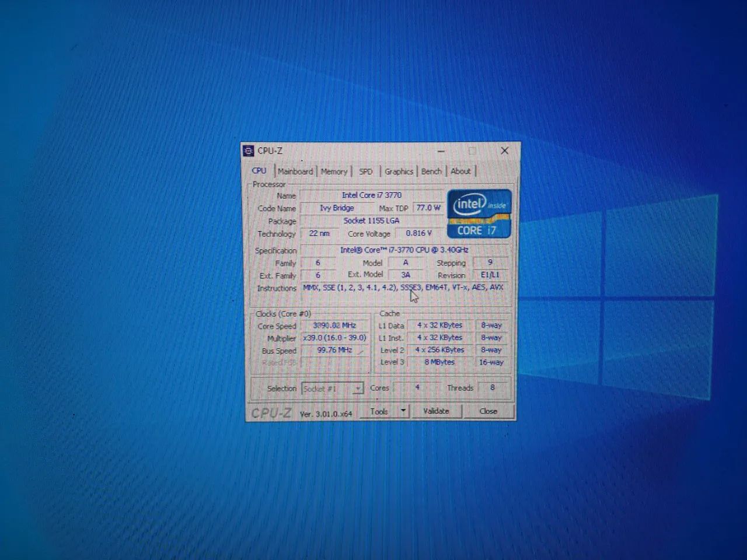Screen dimensions: 747x560
Task: Click the Core Voltage value 0.816 V
Action: pos(419,233)
